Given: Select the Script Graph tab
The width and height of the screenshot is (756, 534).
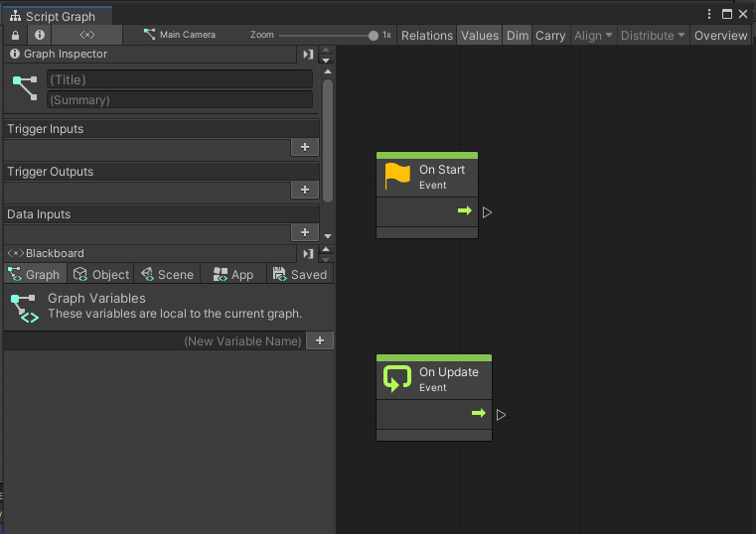Looking at the screenshot, I should (x=57, y=16).
